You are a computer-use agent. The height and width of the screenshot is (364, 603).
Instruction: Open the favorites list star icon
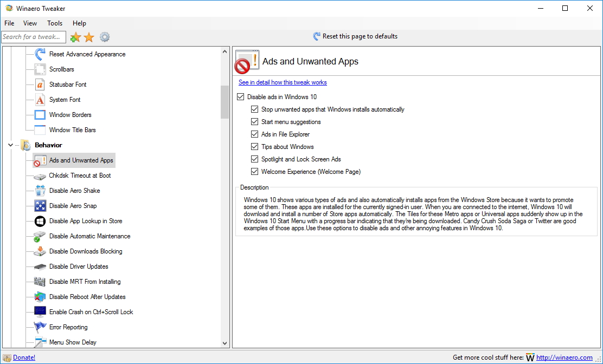coord(89,37)
